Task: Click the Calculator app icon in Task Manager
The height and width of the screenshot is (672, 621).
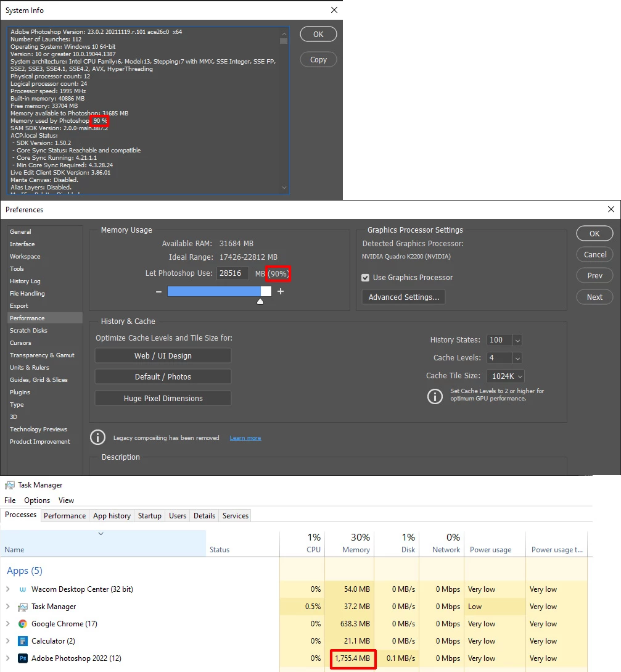Action: 23,641
